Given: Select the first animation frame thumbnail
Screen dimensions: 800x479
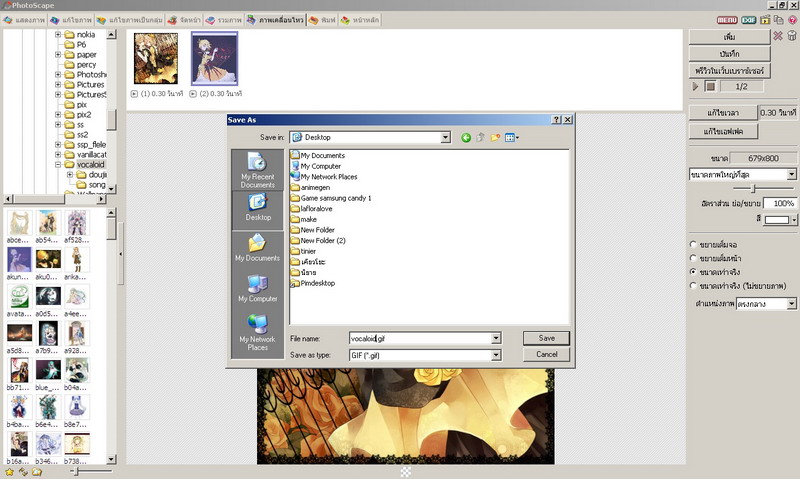Looking at the screenshot, I should pyautogui.click(x=156, y=59).
